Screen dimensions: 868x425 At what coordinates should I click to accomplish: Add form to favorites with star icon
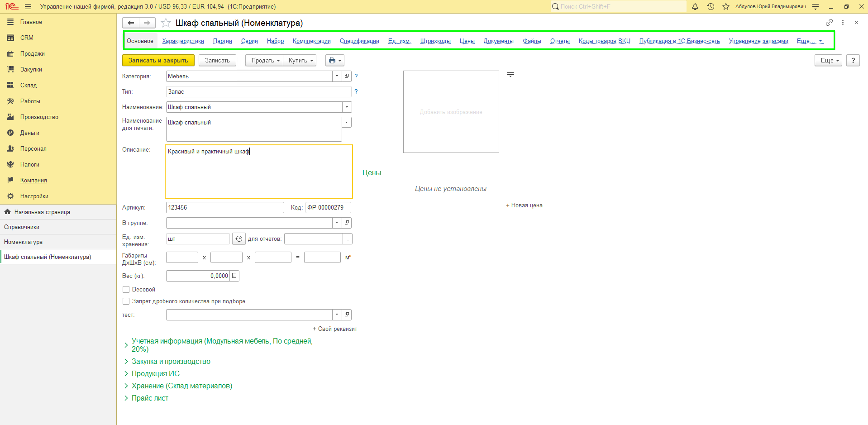166,23
